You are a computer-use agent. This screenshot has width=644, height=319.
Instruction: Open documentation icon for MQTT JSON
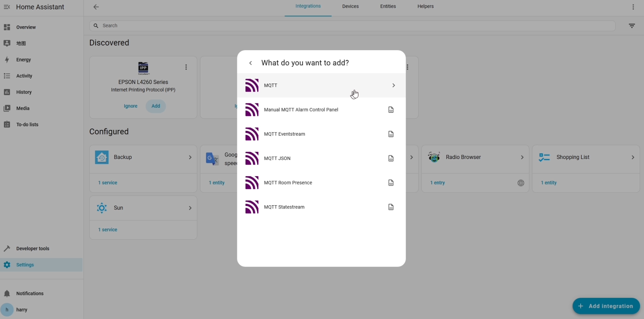391,158
